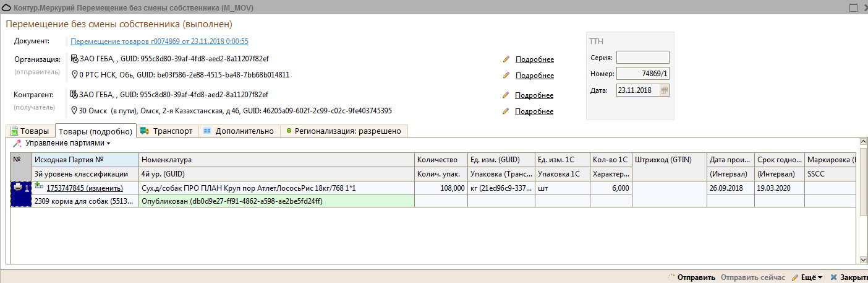Image resolution: width=868 pixels, height=283 pixels.
Task: Open Подробнее for sender organization ЗАО ГЕБА
Action: 535,59
